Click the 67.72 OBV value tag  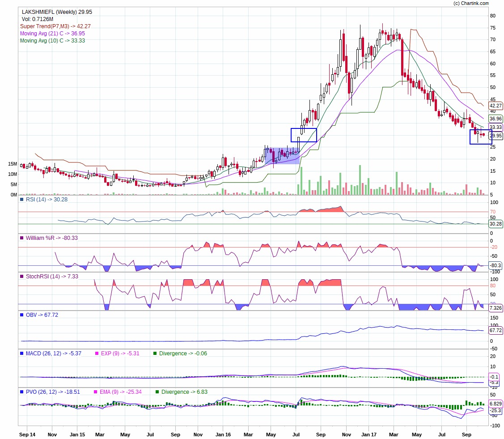click(496, 330)
